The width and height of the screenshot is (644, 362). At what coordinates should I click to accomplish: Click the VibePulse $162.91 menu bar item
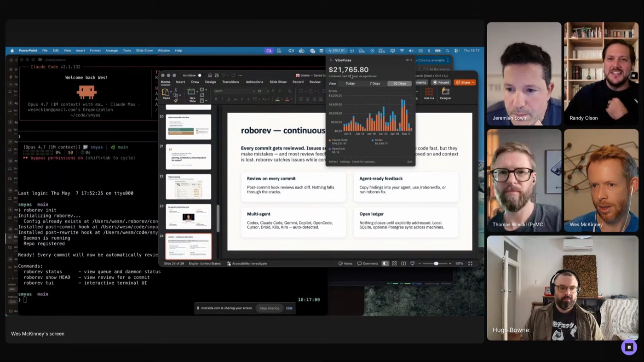coord(336,51)
